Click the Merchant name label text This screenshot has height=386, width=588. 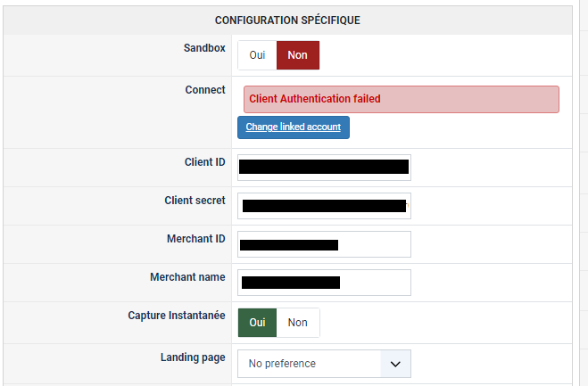pos(187,277)
